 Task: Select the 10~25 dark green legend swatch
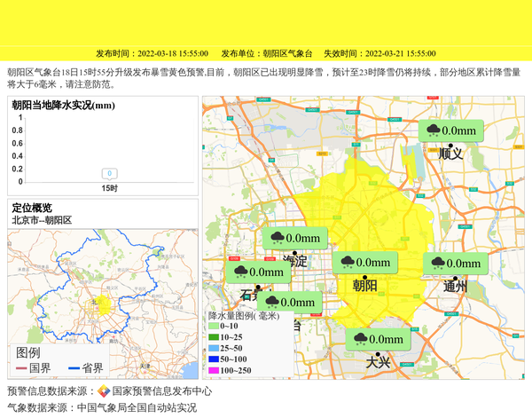[x=214, y=337]
